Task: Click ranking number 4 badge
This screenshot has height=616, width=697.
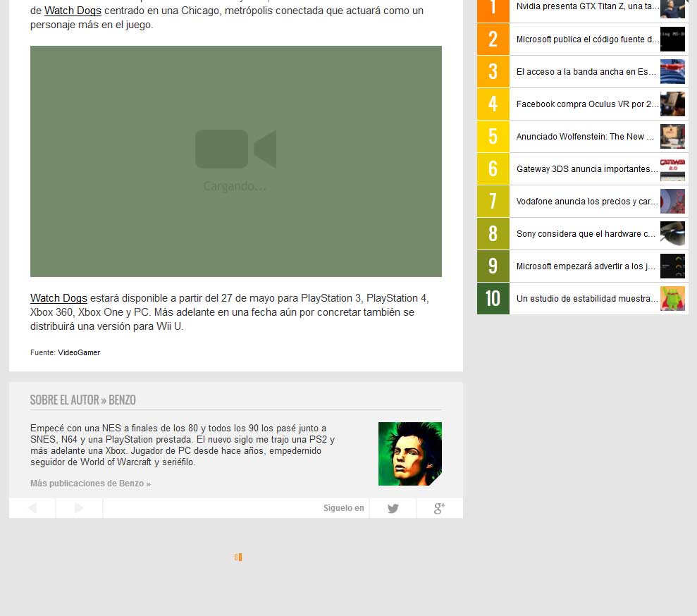Action: (493, 104)
